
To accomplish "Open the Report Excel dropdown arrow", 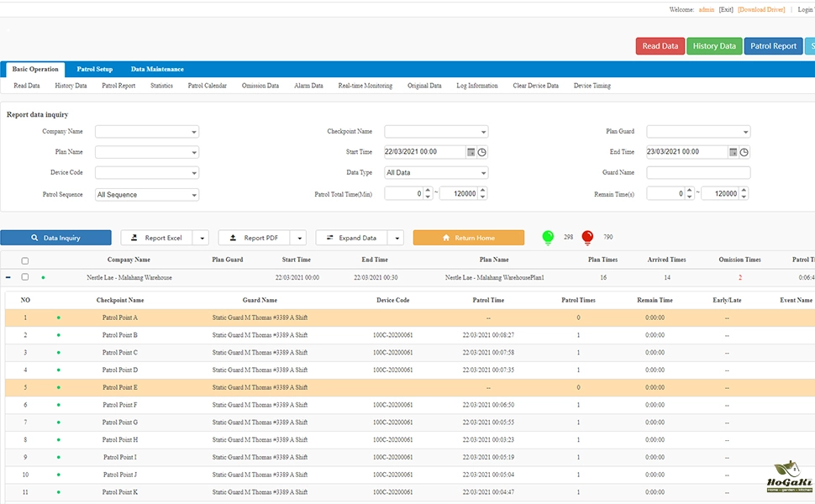I will pyautogui.click(x=200, y=238).
